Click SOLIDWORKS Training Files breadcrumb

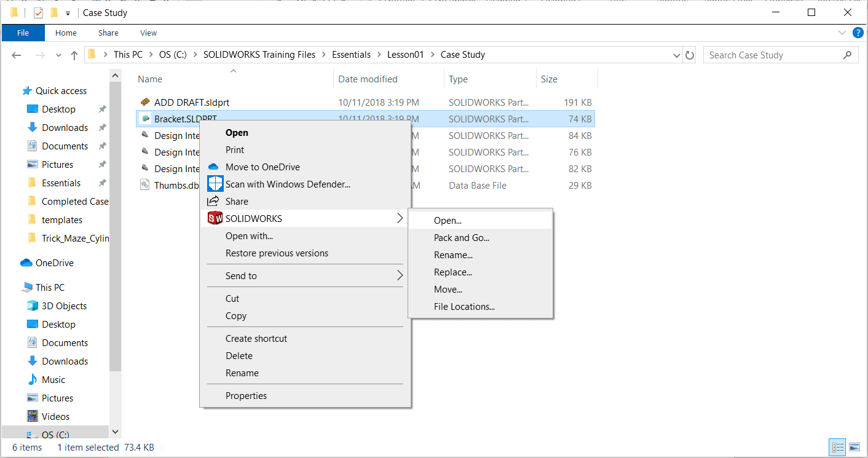click(x=259, y=55)
